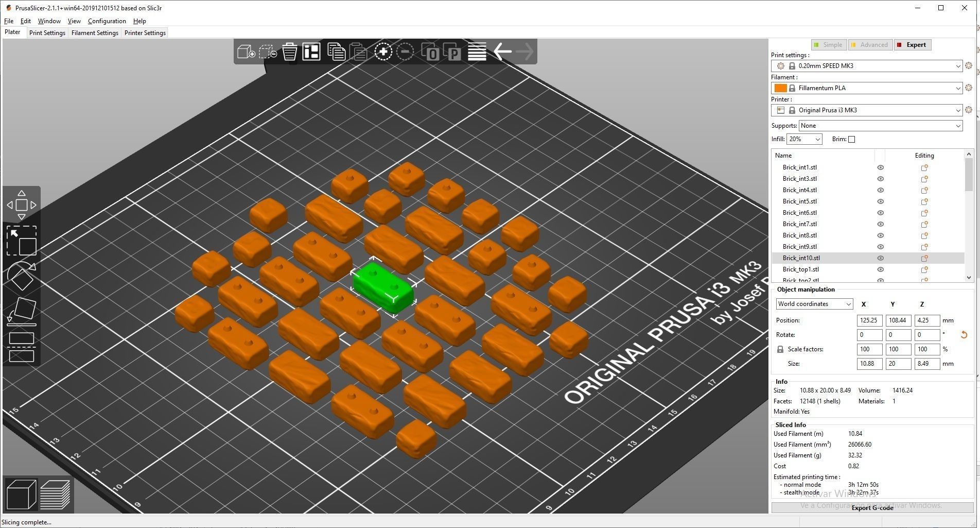Select Advanced mode button
This screenshot has height=528, width=980.
(x=870, y=45)
